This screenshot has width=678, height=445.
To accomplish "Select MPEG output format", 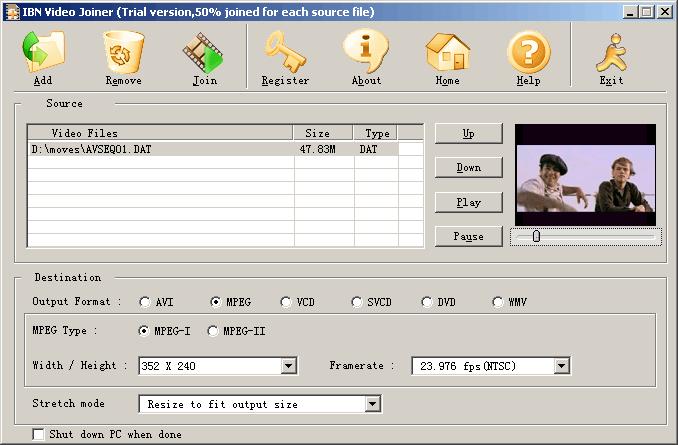I will pyautogui.click(x=216, y=302).
